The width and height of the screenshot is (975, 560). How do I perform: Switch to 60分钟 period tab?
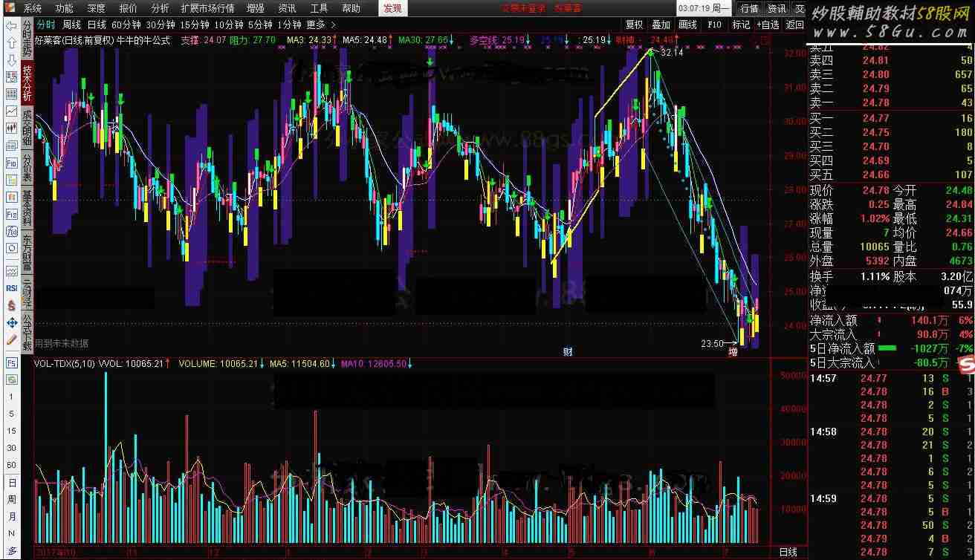click(x=126, y=25)
